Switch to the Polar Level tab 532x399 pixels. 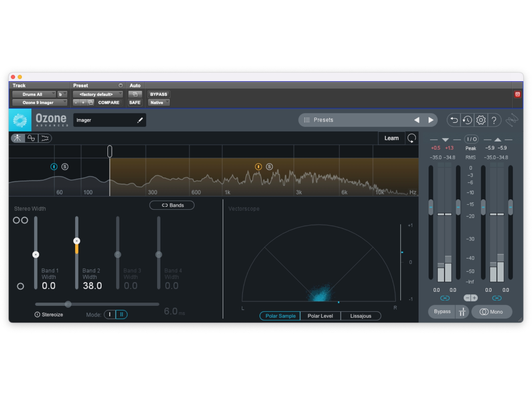click(320, 316)
